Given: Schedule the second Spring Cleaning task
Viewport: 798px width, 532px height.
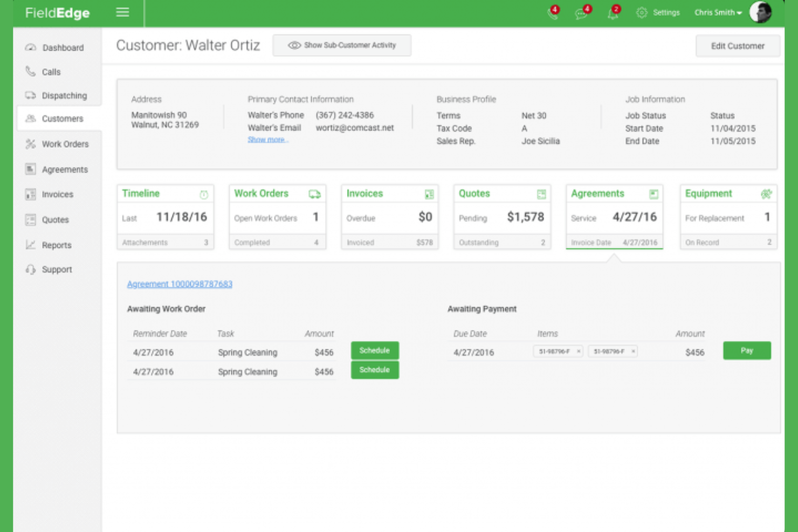Looking at the screenshot, I should point(375,370).
